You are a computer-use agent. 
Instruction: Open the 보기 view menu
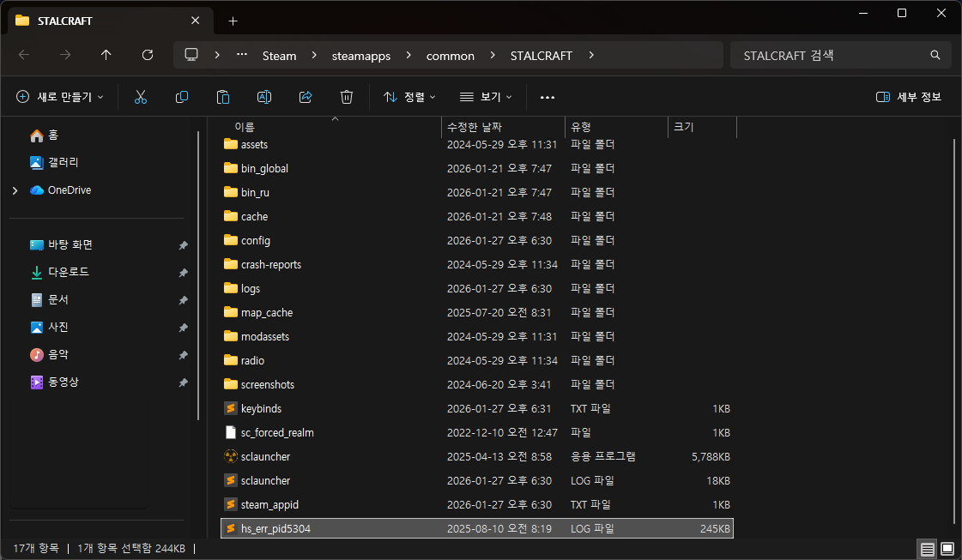[x=486, y=97]
